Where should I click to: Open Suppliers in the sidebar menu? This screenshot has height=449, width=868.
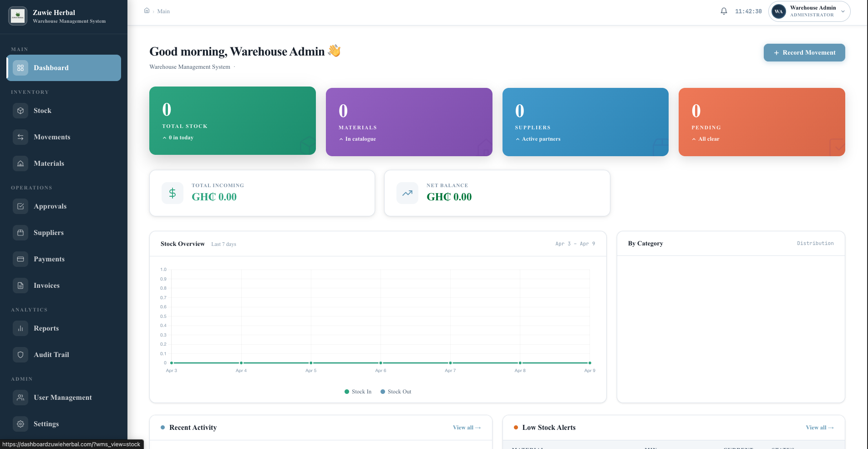click(x=49, y=233)
